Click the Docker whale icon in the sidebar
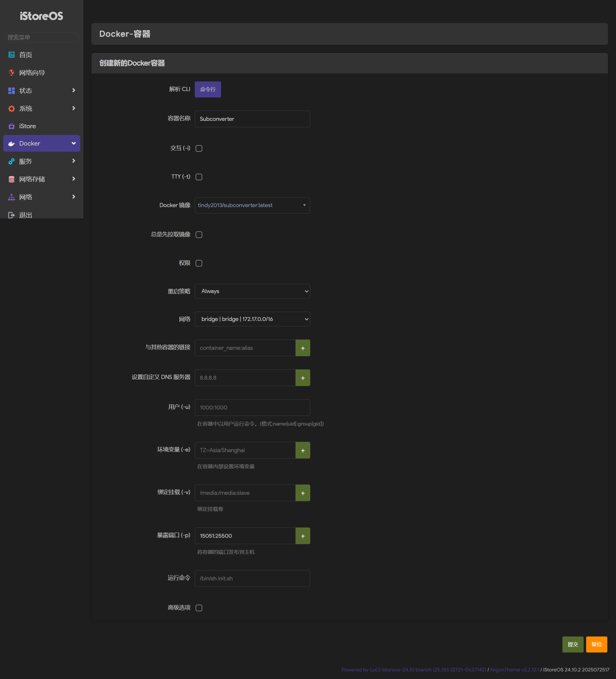The width and height of the screenshot is (616, 679). pyautogui.click(x=12, y=144)
